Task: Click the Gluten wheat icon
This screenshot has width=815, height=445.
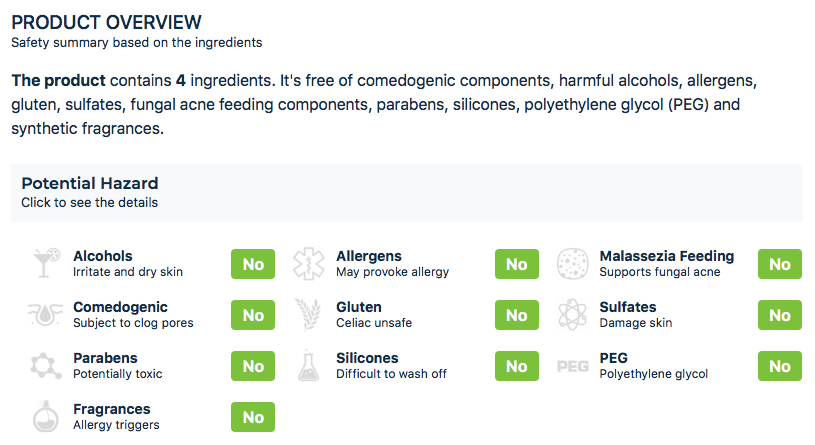Action: pos(309,315)
